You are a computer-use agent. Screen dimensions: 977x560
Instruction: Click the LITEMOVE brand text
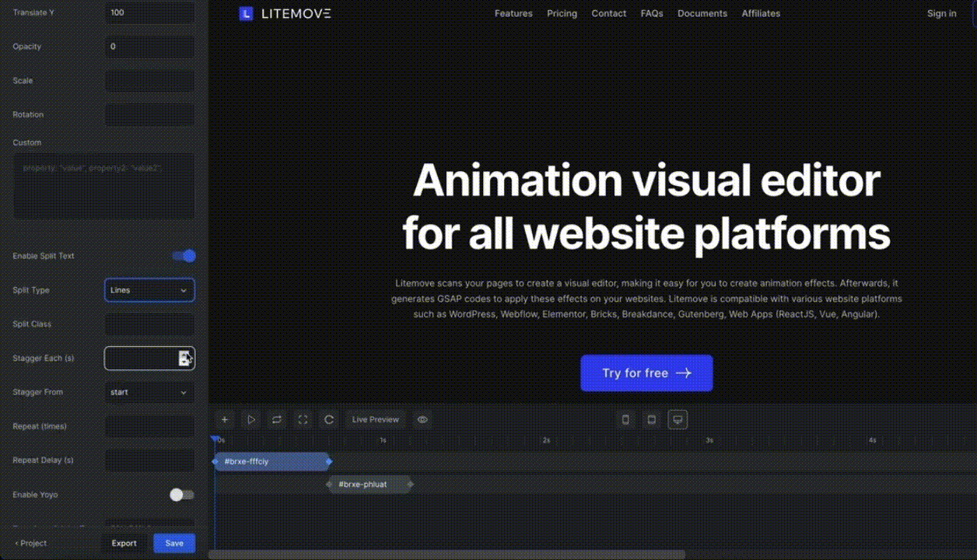(x=296, y=13)
